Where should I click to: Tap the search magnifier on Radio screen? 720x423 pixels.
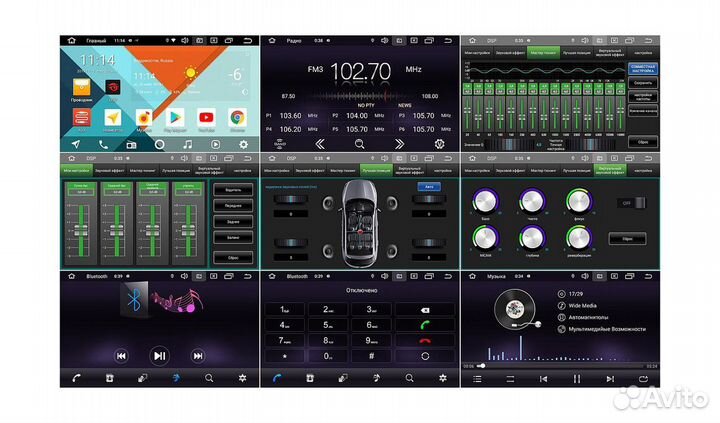(360, 143)
